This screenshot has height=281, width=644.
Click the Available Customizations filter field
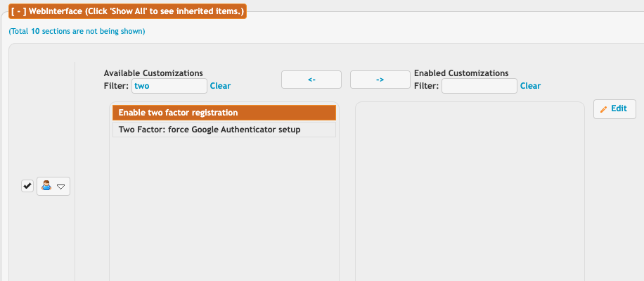[169, 86]
